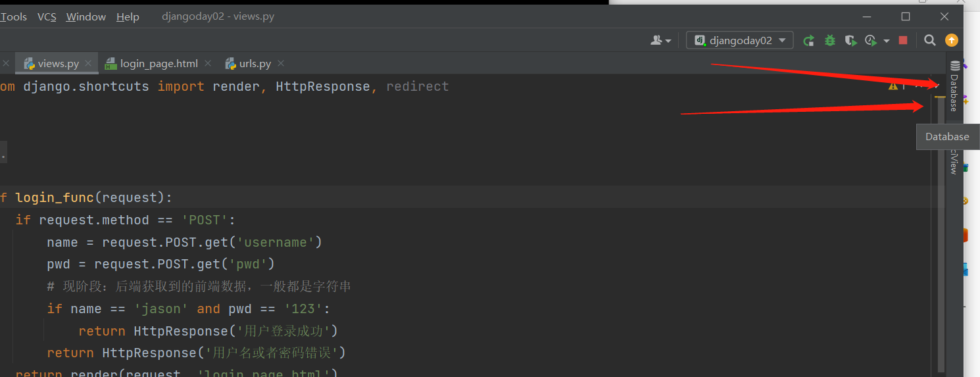Click the return HttpResponse('用户名或者密码错误') line
Screen dimensions: 980x377
coord(197,353)
